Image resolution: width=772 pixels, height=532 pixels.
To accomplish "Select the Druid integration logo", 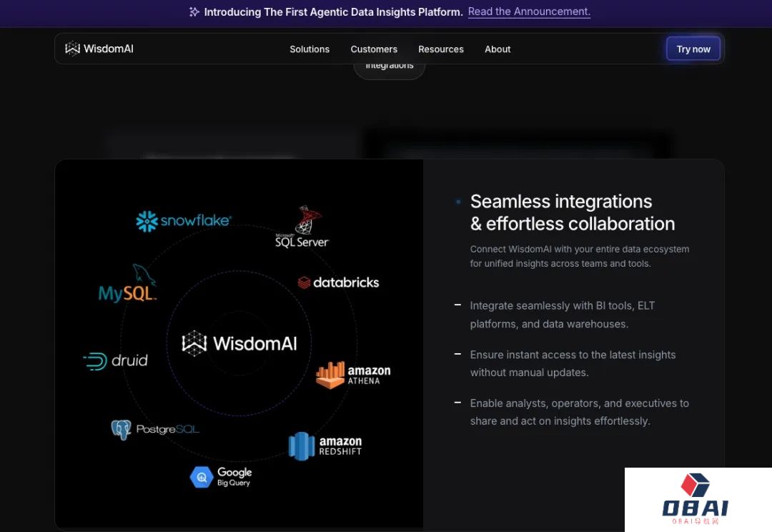I will click(x=115, y=361).
